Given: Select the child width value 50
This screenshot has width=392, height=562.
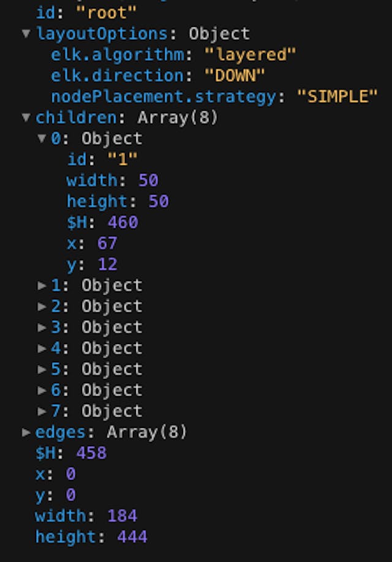Looking at the screenshot, I should (x=148, y=180).
